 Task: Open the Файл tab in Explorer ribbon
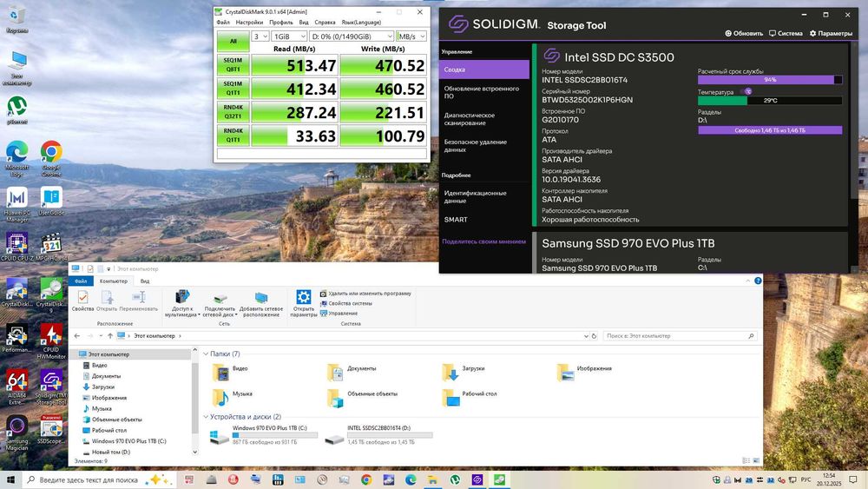[x=81, y=281]
